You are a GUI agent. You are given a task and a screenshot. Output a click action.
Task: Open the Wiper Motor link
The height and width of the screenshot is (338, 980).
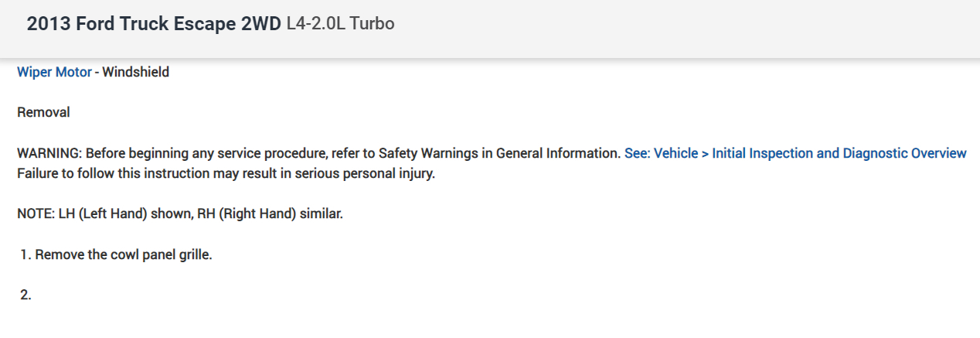(54, 73)
